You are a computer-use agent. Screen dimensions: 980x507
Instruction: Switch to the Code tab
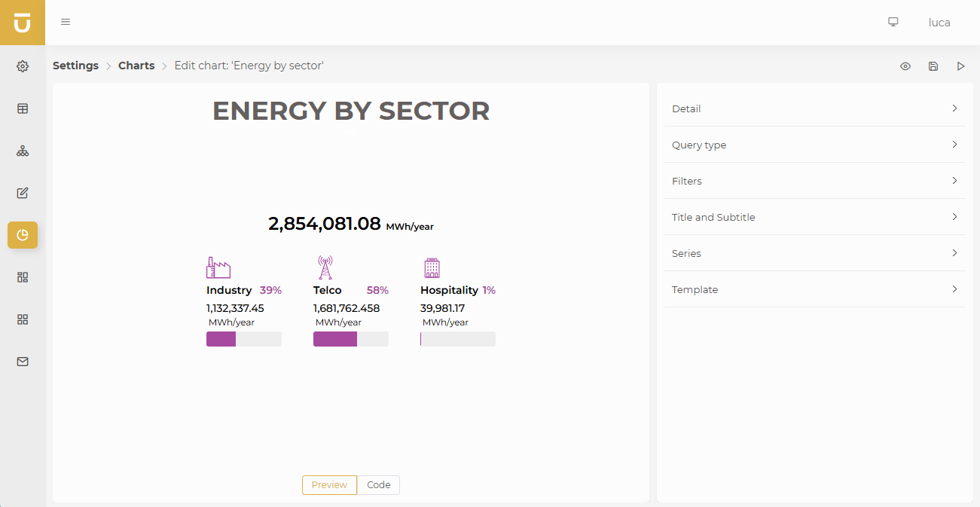click(x=378, y=485)
